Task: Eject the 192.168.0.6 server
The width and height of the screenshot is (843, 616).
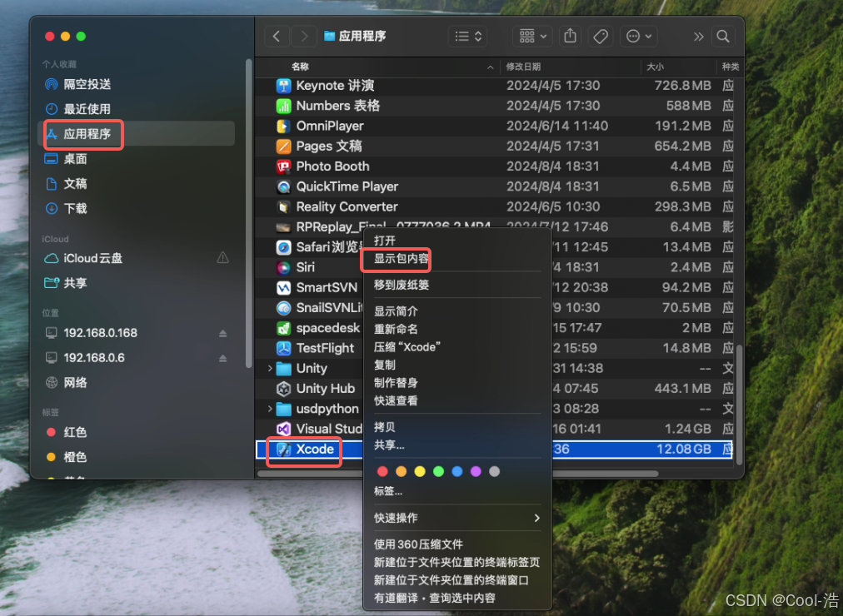Action: (x=222, y=358)
